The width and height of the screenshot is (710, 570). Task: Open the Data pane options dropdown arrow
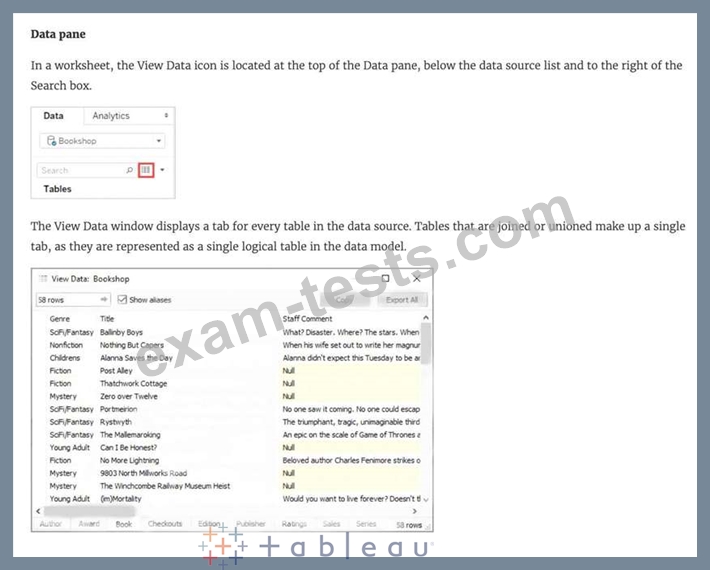click(x=162, y=170)
